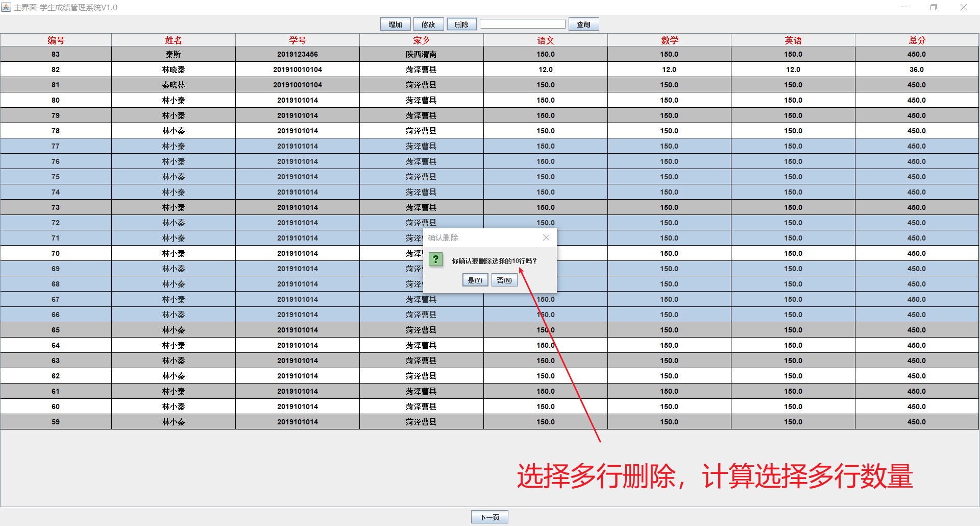This screenshot has height=526, width=980.
Task: Click the 总分 450.0 cell in row 70
Action: [x=917, y=253]
